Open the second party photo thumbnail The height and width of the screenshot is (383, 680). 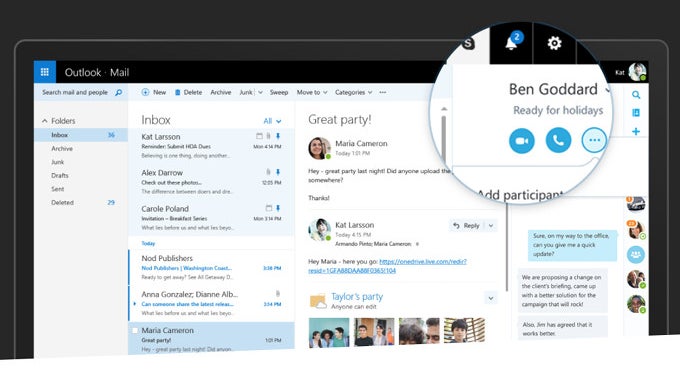[x=374, y=333]
